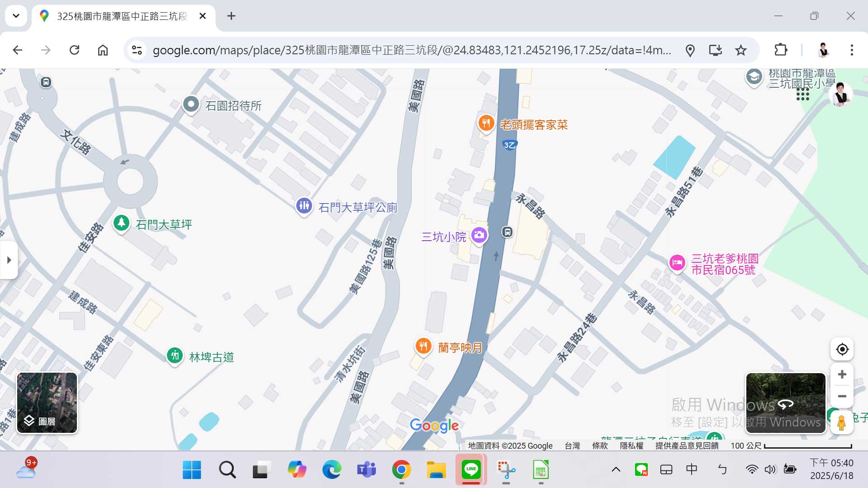This screenshot has width=868, height=488.
Task: Open the 隱私權 privacy link
Action: coord(631,445)
